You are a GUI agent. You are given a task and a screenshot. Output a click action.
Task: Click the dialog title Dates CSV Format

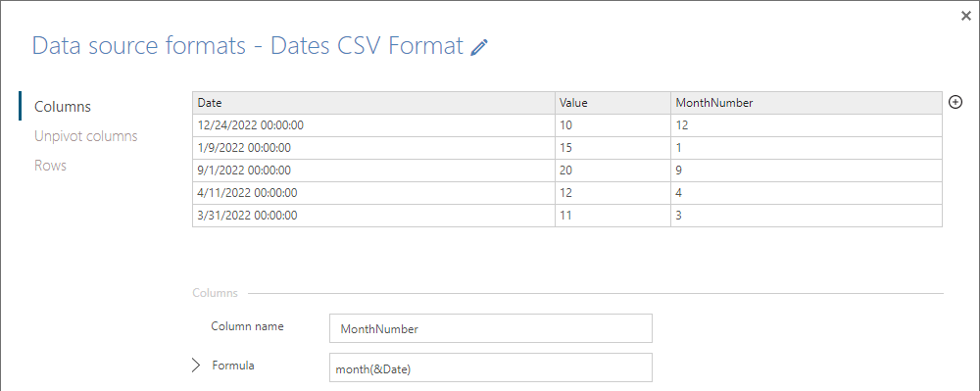tap(367, 46)
